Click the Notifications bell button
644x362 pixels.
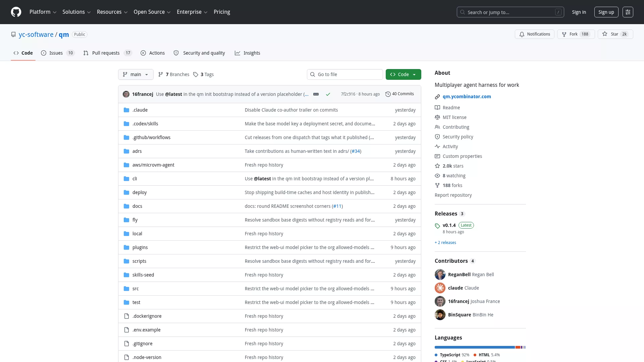click(x=534, y=34)
